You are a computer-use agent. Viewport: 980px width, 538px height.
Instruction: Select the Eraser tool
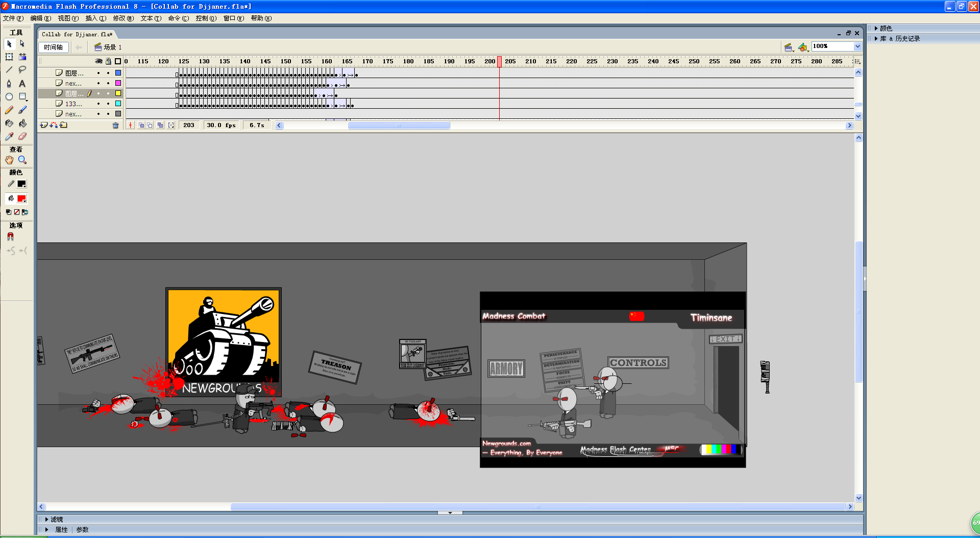22,136
